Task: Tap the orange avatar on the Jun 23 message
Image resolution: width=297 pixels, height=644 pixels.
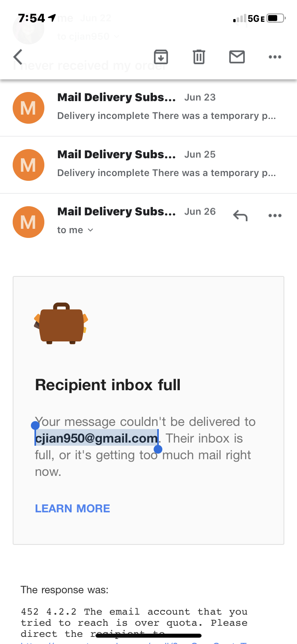Action: click(x=29, y=108)
